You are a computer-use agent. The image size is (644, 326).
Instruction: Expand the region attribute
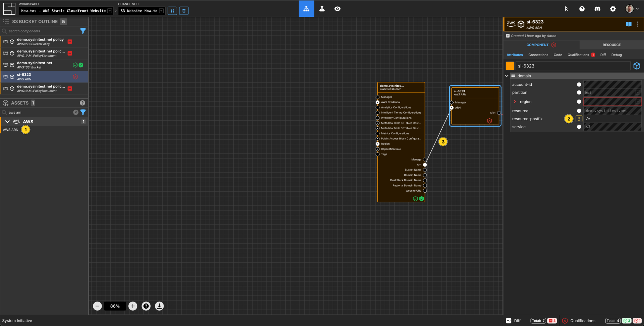tap(515, 102)
